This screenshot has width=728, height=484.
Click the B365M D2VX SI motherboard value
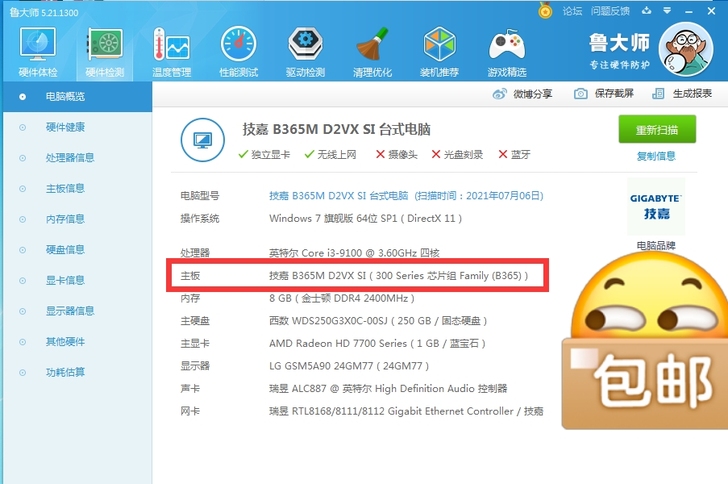(x=398, y=276)
